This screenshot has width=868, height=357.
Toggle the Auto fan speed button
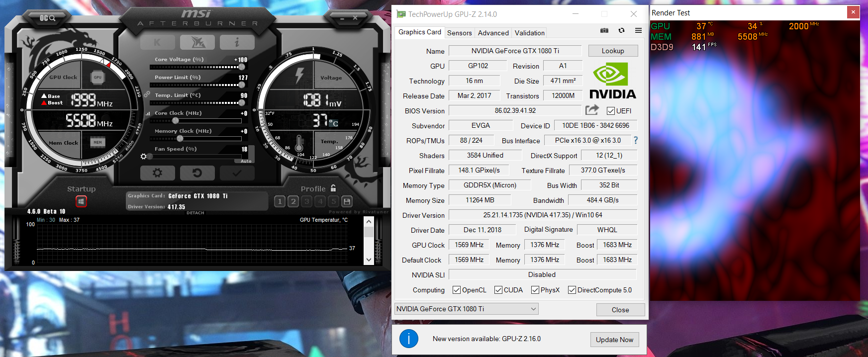[x=246, y=161]
